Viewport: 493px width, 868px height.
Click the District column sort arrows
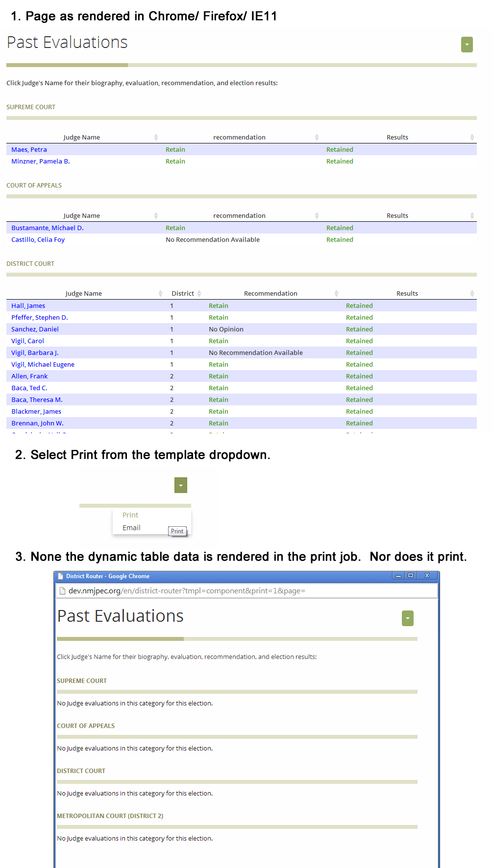pyautogui.click(x=199, y=293)
